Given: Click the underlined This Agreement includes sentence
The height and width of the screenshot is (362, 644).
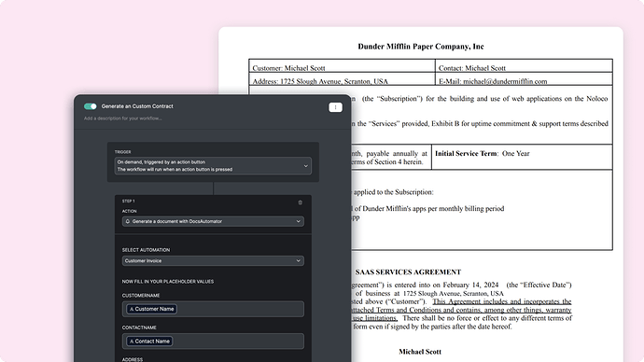Looking at the screenshot, I should tap(461, 310).
